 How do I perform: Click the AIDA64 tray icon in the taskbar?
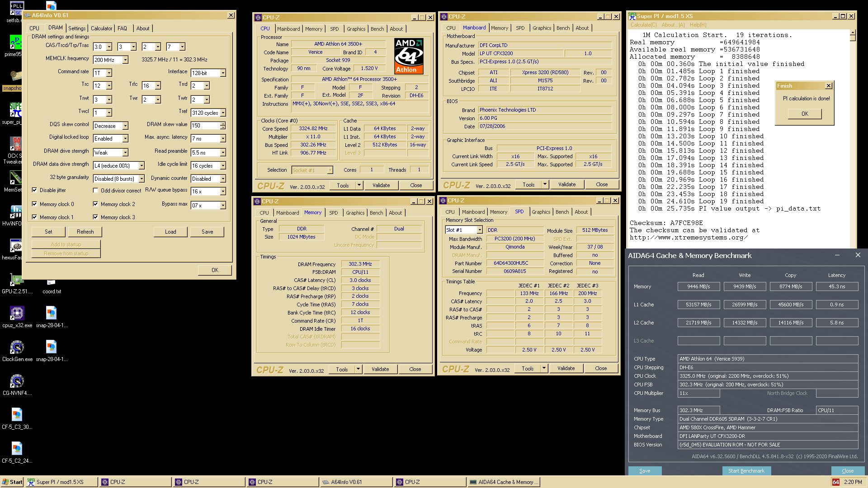point(836,482)
